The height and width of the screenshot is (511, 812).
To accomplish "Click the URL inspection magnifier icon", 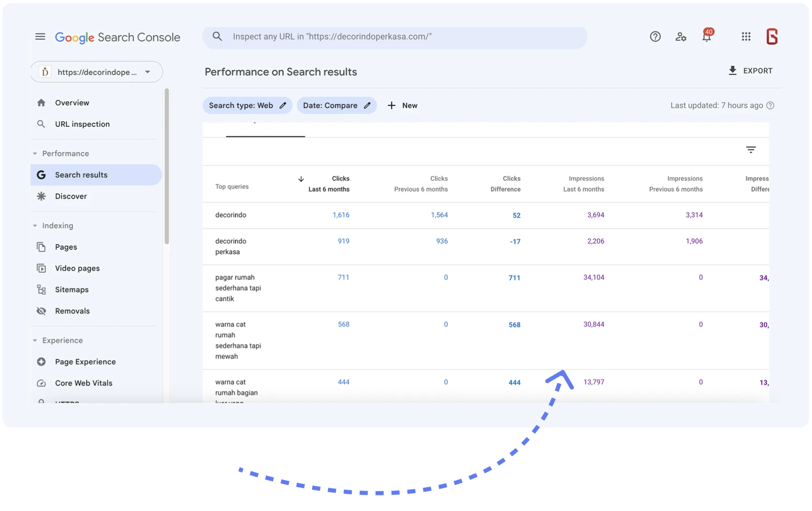I will pyautogui.click(x=42, y=124).
